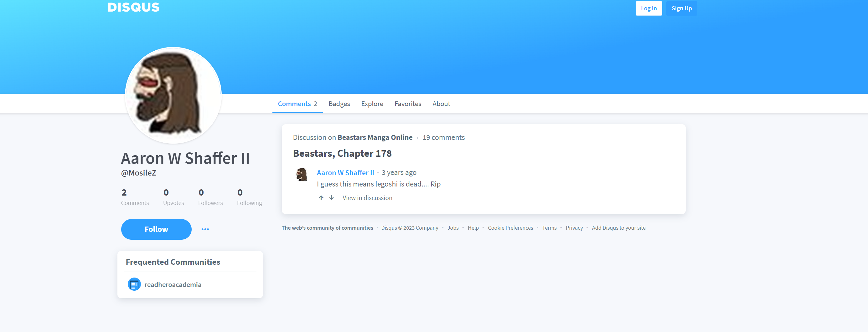Screen dimensions: 868x332
Task: Open the Followers count
Action: [x=211, y=197]
